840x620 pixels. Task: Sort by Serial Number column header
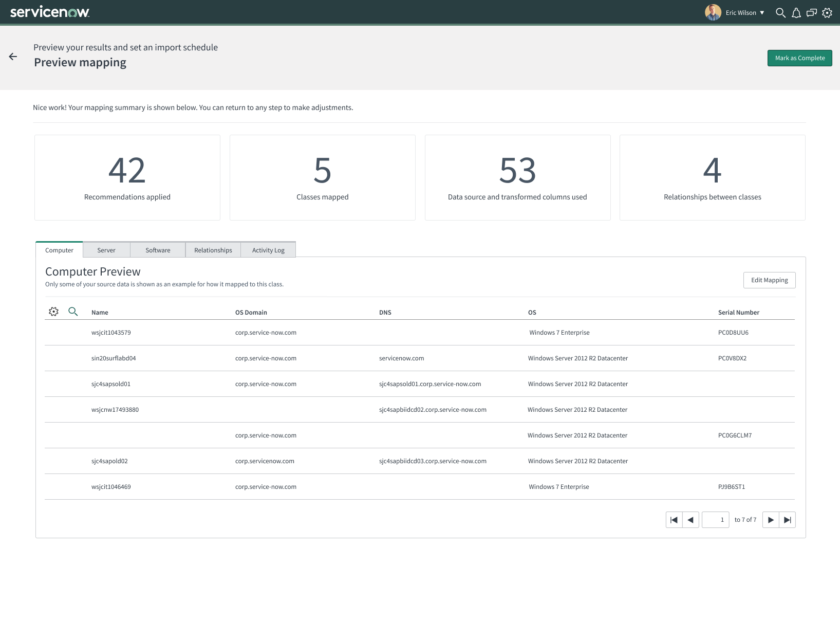tap(739, 313)
